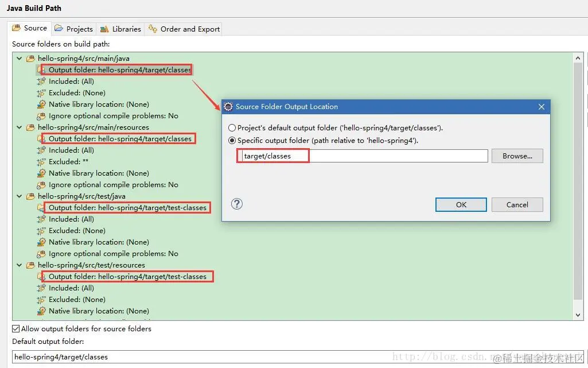Click the Included icon under src/test/resources
The image size is (588, 368).
41,288
